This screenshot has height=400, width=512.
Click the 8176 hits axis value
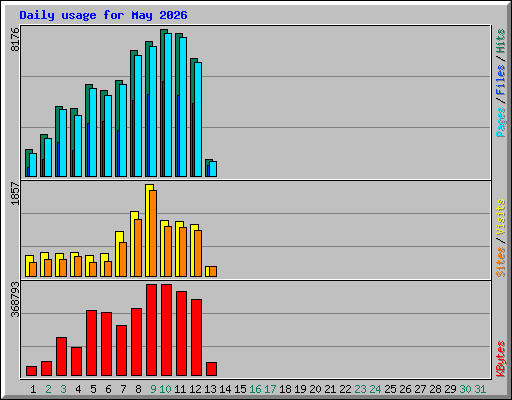(x=15, y=39)
